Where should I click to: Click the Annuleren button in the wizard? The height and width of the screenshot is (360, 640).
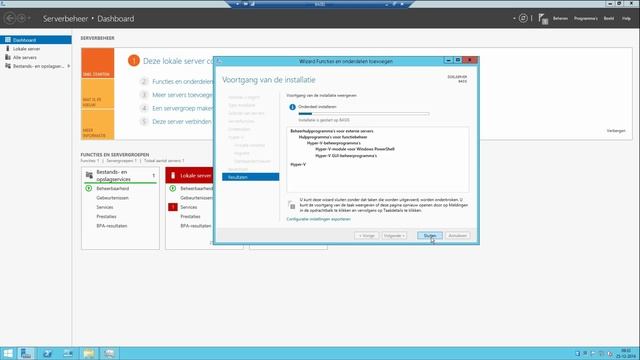(458, 236)
